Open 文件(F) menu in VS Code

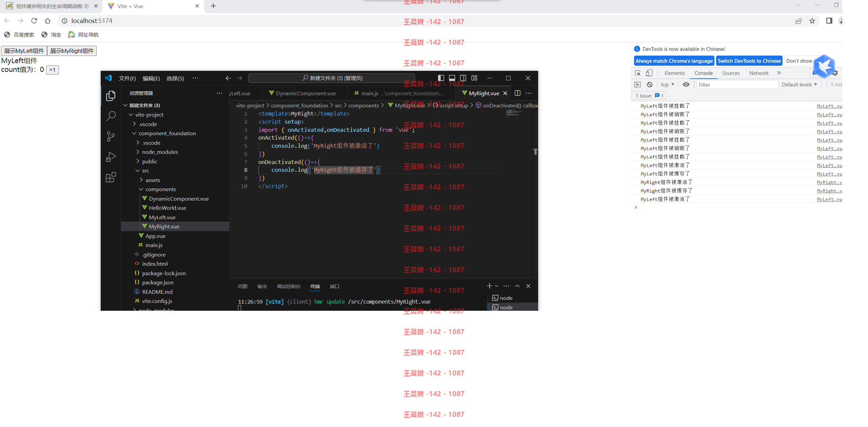tap(127, 78)
